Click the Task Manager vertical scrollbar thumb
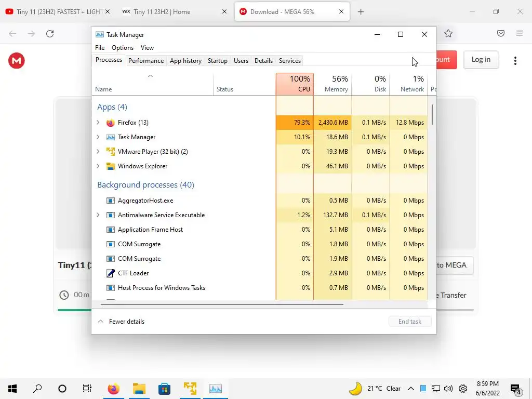This screenshot has height=399, width=532. (432, 115)
